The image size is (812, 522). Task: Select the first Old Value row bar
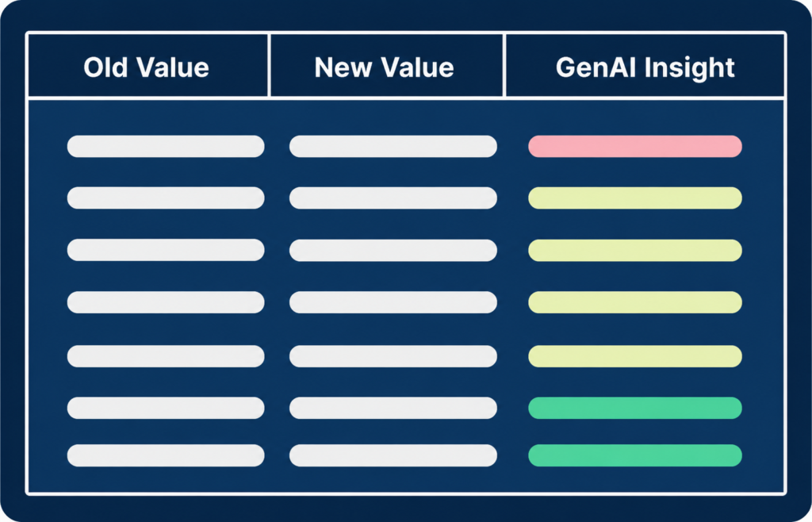[166, 147]
